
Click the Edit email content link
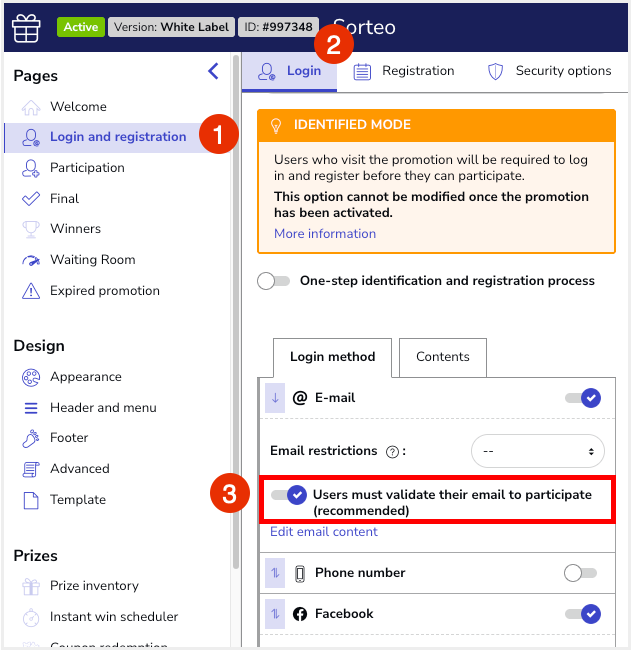(x=324, y=532)
